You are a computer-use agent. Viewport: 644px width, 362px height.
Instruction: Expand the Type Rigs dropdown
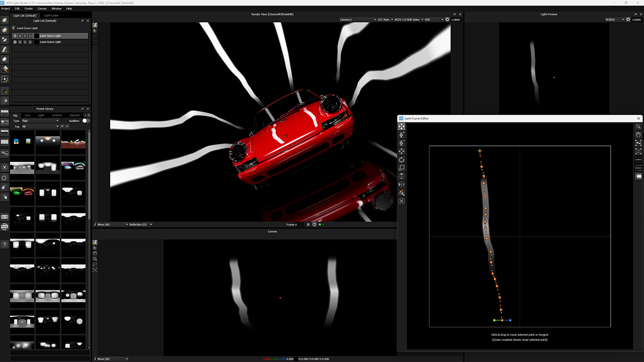(40, 121)
